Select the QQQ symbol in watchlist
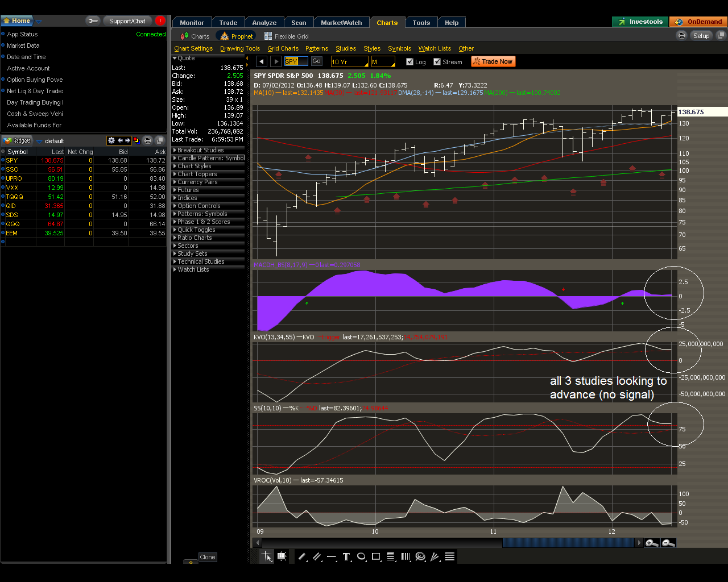Image resolution: width=728 pixels, height=582 pixels. [13, 224]
